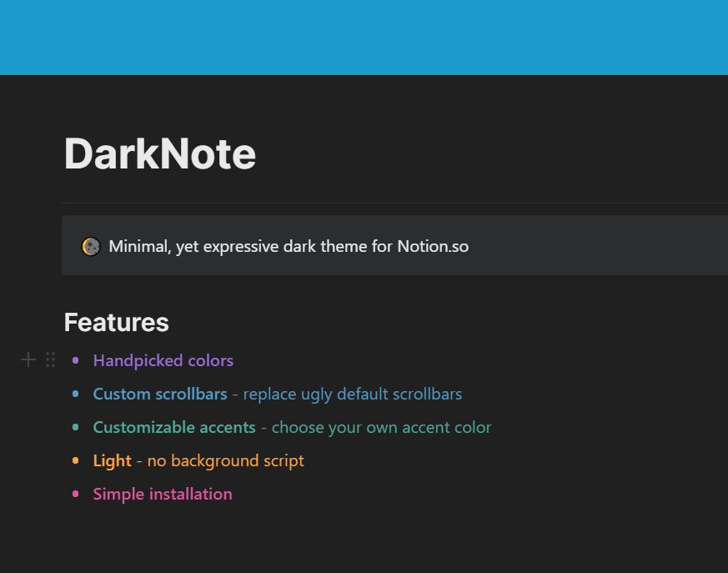Screen dimensions: 728x573
Task: Click the pink bullet beside Simple installation
Action: coord(76,494)
